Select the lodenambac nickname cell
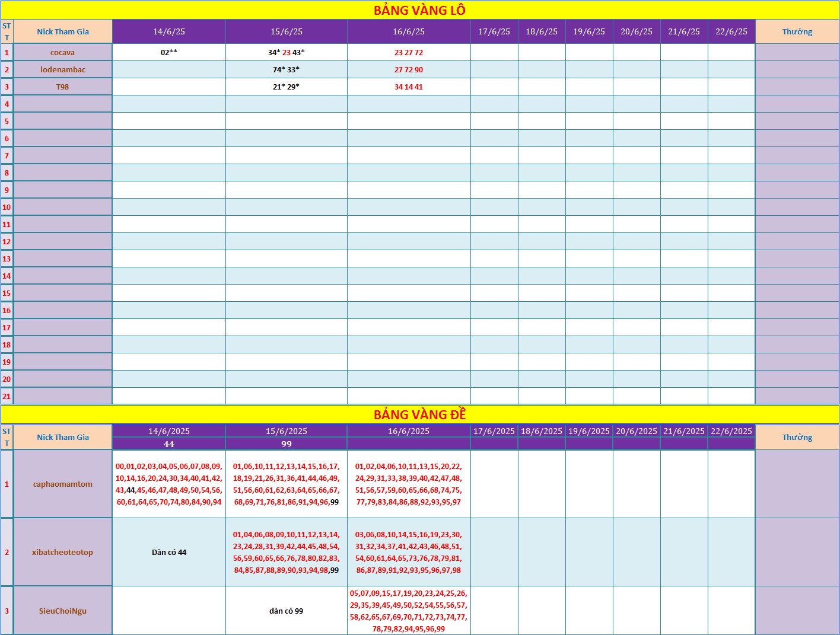The height and width of the screenshot is (635, 840). pos(63,69)
